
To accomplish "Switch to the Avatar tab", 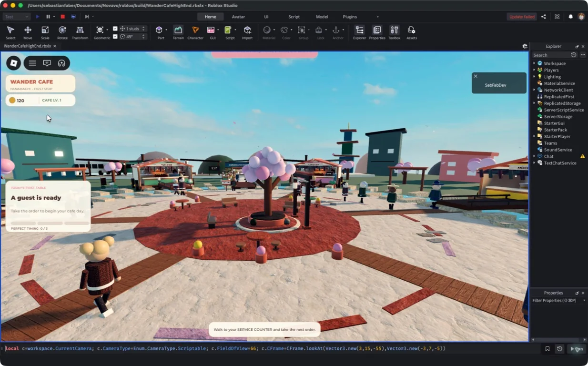I will (x=238, y=17).
